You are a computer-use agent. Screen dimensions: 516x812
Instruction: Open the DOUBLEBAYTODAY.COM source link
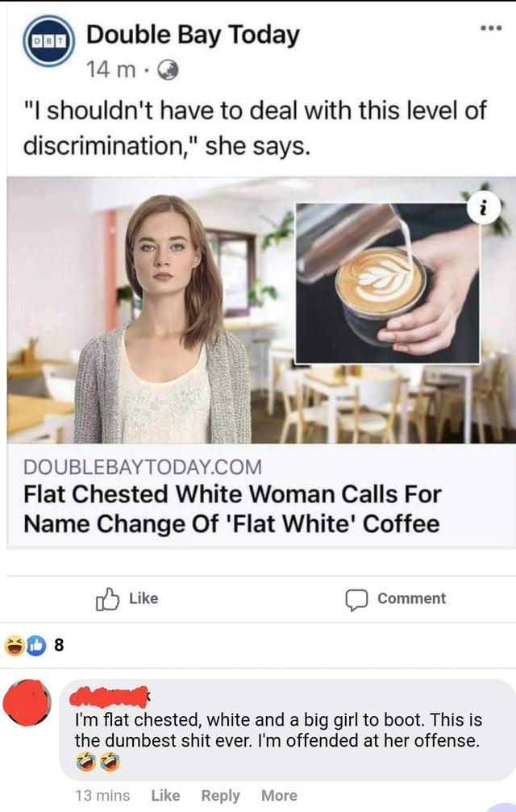coord(143,467)
